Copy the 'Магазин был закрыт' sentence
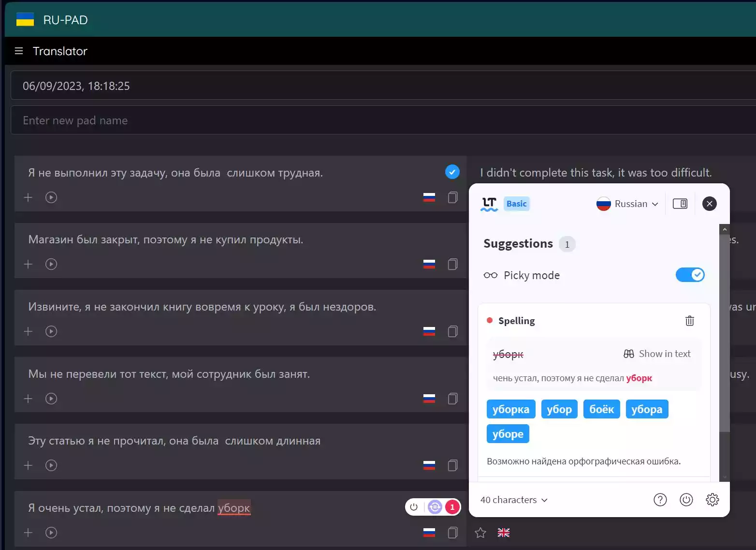Image resolution: width=756 pixels, height=550 pixels. [x=452, y=264]
